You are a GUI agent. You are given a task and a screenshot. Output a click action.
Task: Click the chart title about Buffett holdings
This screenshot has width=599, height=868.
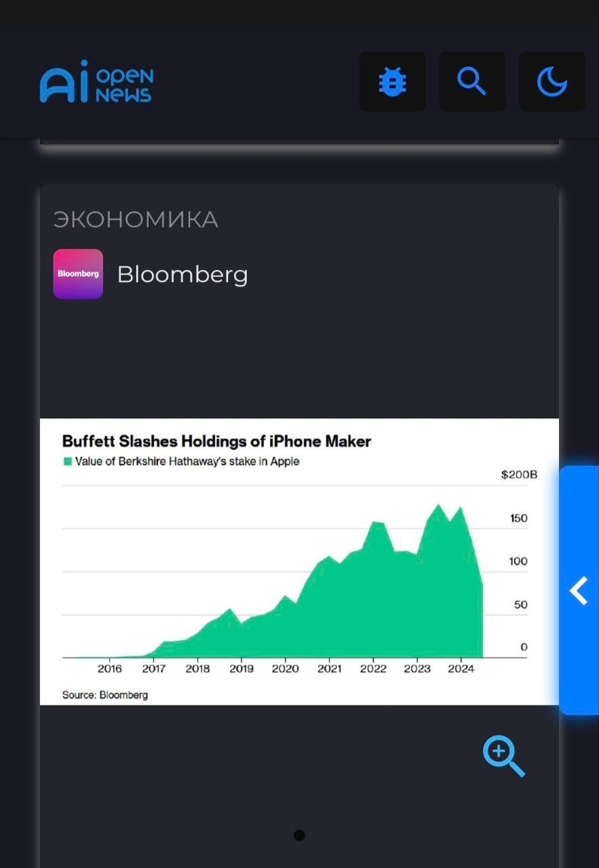click(x=216, y=441)
